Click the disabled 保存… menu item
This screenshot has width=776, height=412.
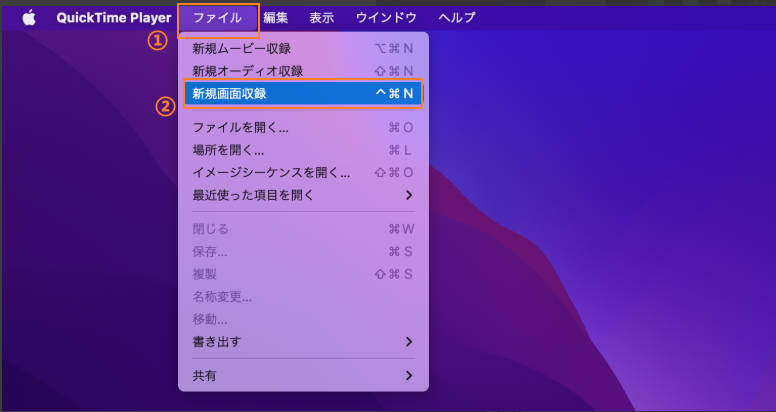[x=303, y=252]
